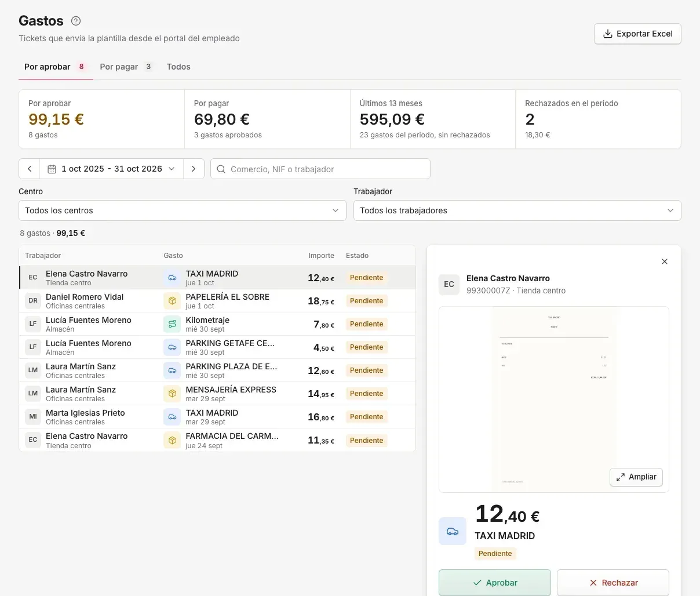Open the receipt image thumbnail
This screenshot has width=700, height=596.
[554, 399]
